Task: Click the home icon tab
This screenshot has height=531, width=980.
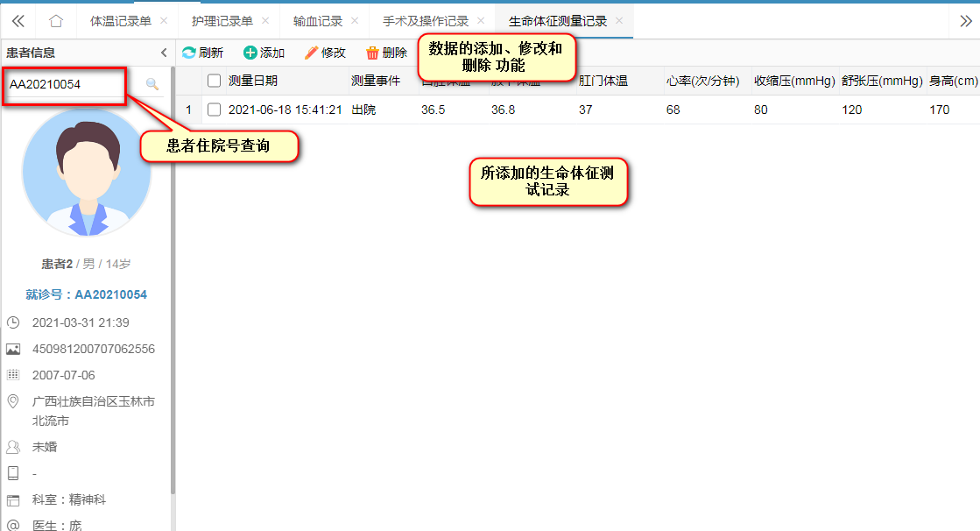Action: (x=56, y=21)
